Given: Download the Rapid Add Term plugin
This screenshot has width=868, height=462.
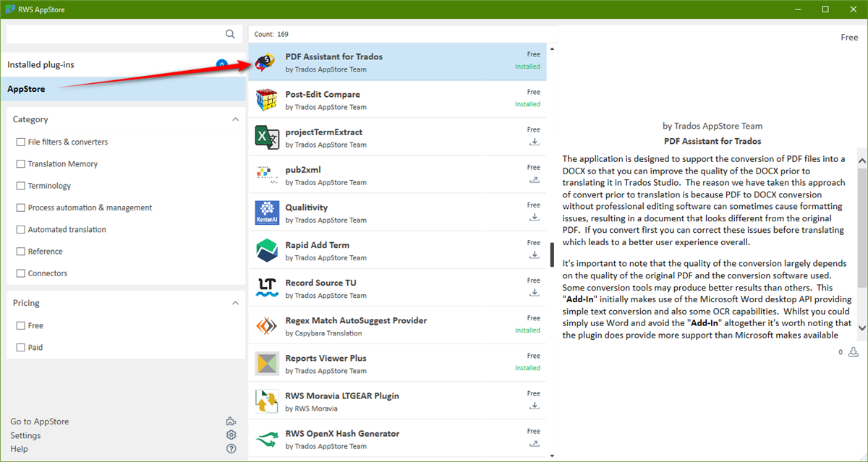Looking at the screenshot, I should click(x=535, y=254).
